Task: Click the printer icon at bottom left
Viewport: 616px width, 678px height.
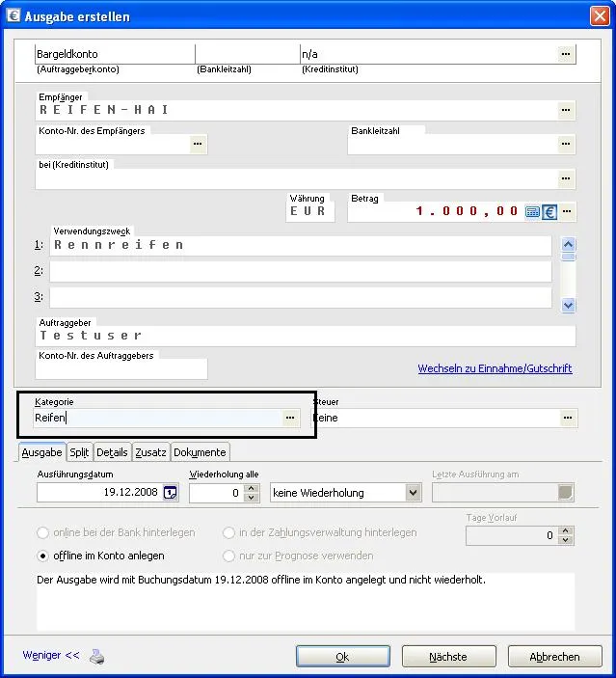Action: tap(97, 658)
